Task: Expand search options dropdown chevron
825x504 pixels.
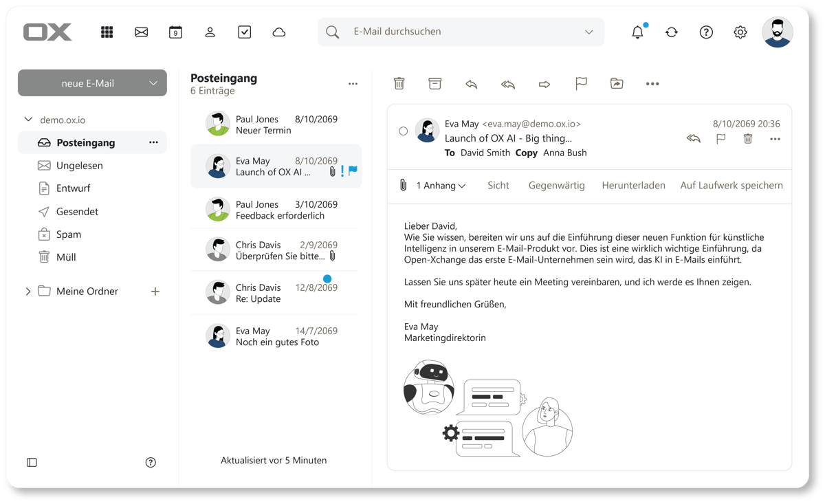Action: click(x=589, y=32)
